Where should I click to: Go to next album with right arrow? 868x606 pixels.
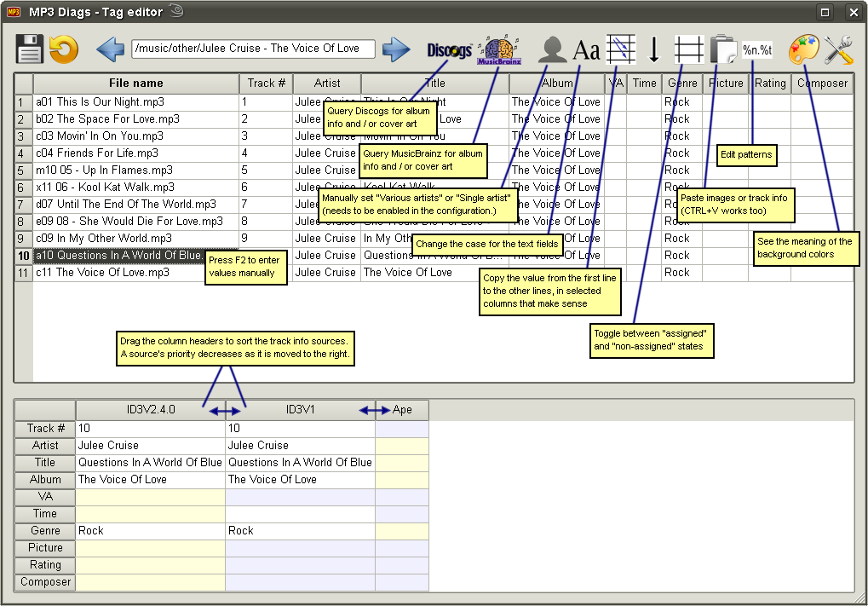pos(396,49)
